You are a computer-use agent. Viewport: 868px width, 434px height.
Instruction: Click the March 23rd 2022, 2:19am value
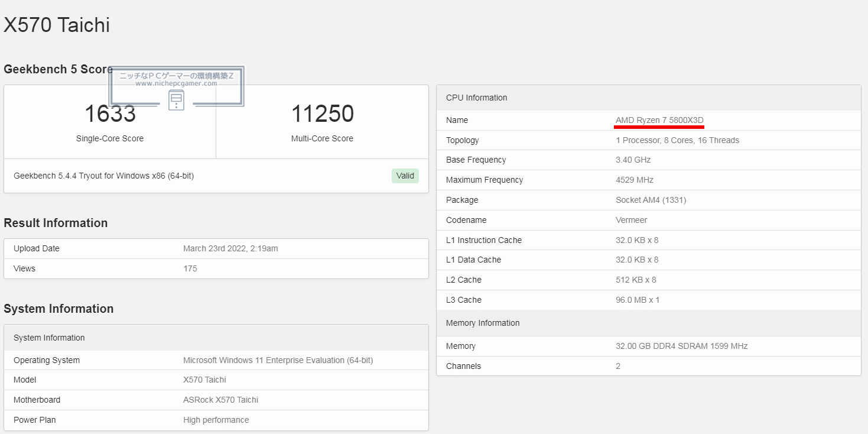coord(230,248)
